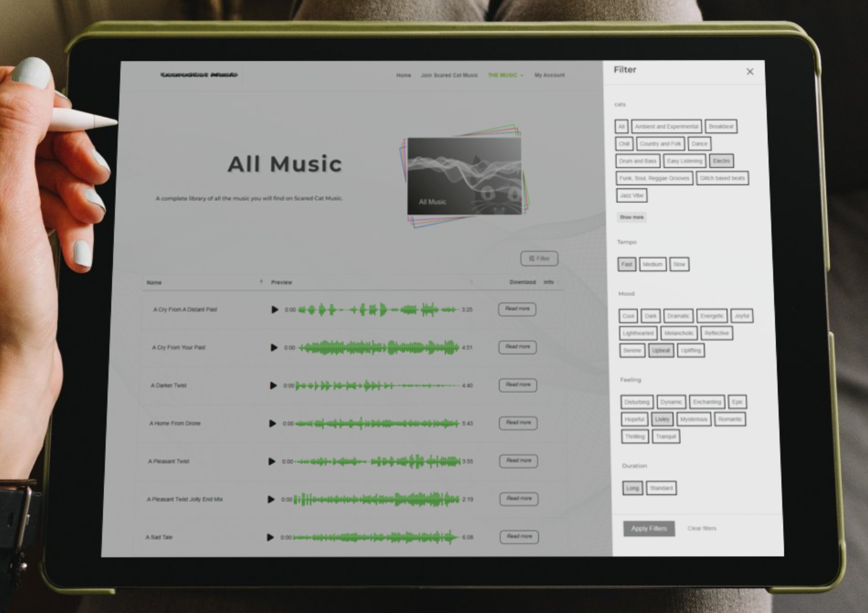Open THE MUSIC dropdown menu
The height and width of the screenshot is (613, 868).
click(505, 75)
